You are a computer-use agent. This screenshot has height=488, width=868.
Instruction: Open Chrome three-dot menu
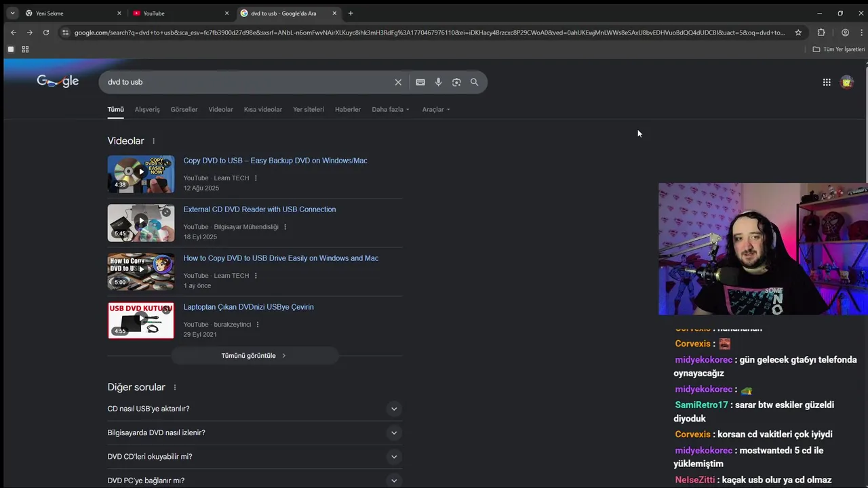(x=861, y=33)
